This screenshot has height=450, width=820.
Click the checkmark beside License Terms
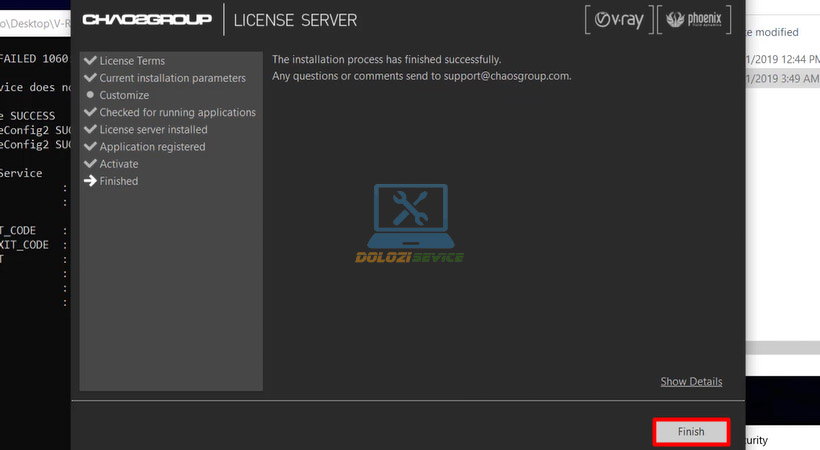91,61
